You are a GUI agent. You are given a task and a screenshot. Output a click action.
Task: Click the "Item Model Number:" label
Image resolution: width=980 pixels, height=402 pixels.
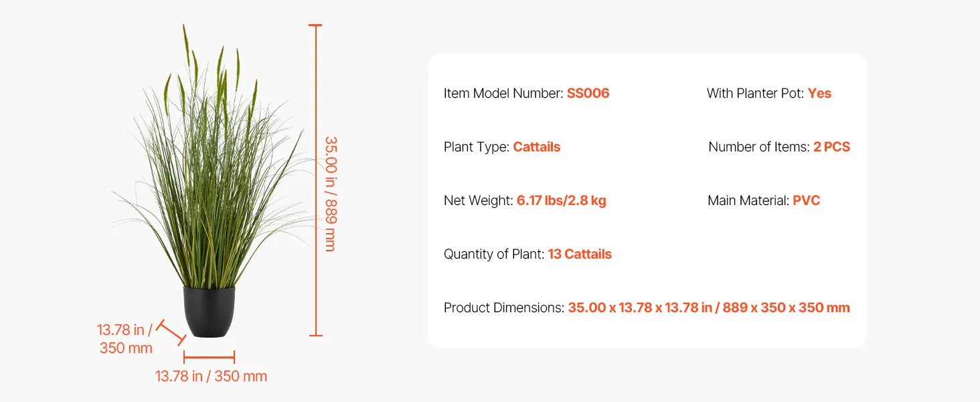tap(503, 94)
